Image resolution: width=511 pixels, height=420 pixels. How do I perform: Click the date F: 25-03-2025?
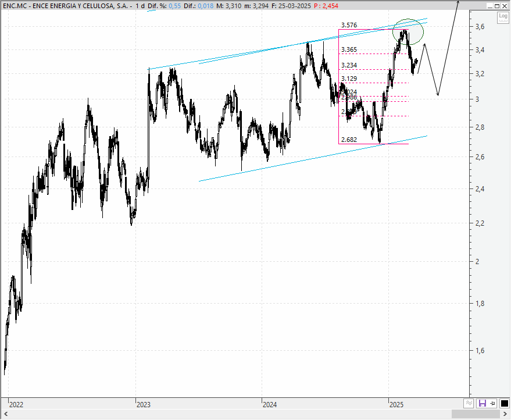click(x=291, y=6)
